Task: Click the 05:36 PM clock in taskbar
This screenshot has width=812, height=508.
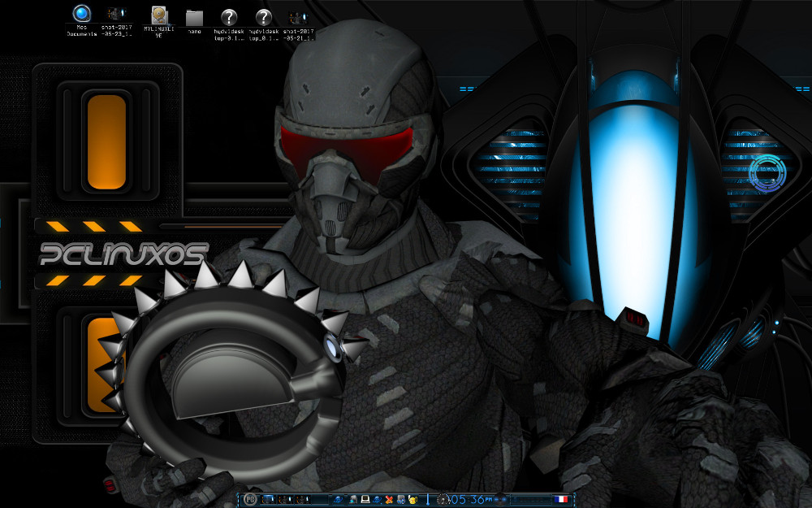Action: tap(471, 499)
